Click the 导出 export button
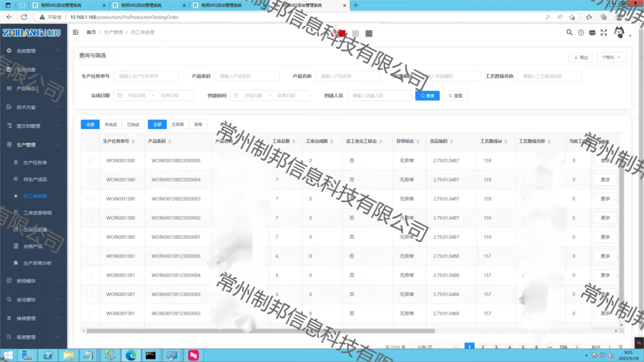The image size is (644, 362). (581, 57)
